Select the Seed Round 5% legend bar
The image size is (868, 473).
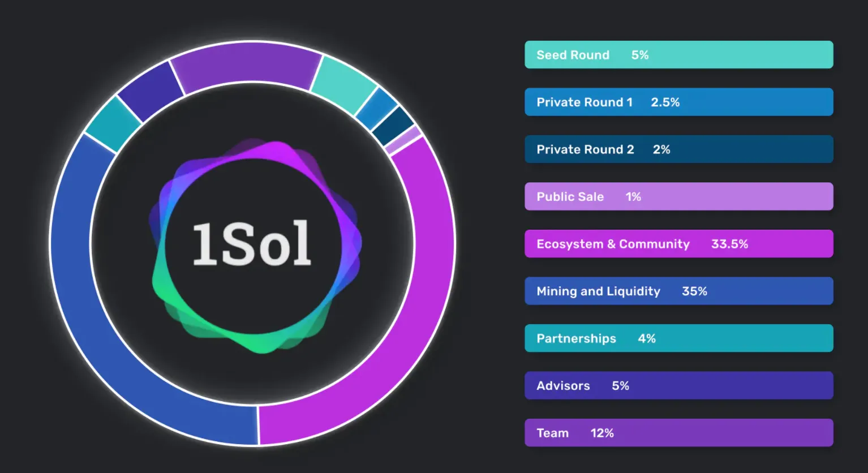tap(678, 55)
